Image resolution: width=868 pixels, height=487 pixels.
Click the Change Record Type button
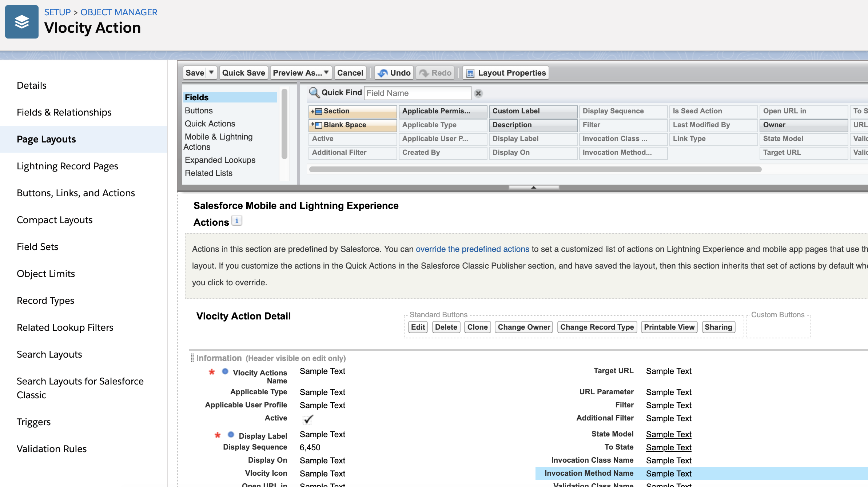597,327
